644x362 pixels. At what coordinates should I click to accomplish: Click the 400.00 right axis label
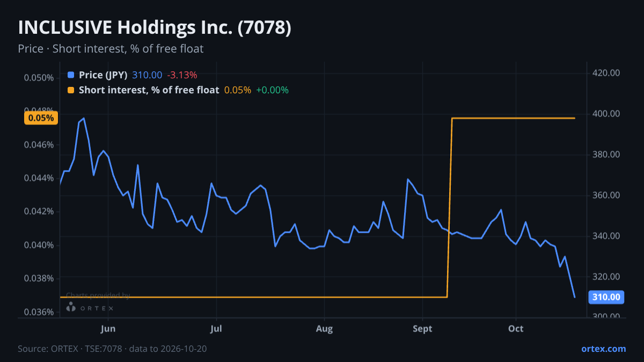607,114
